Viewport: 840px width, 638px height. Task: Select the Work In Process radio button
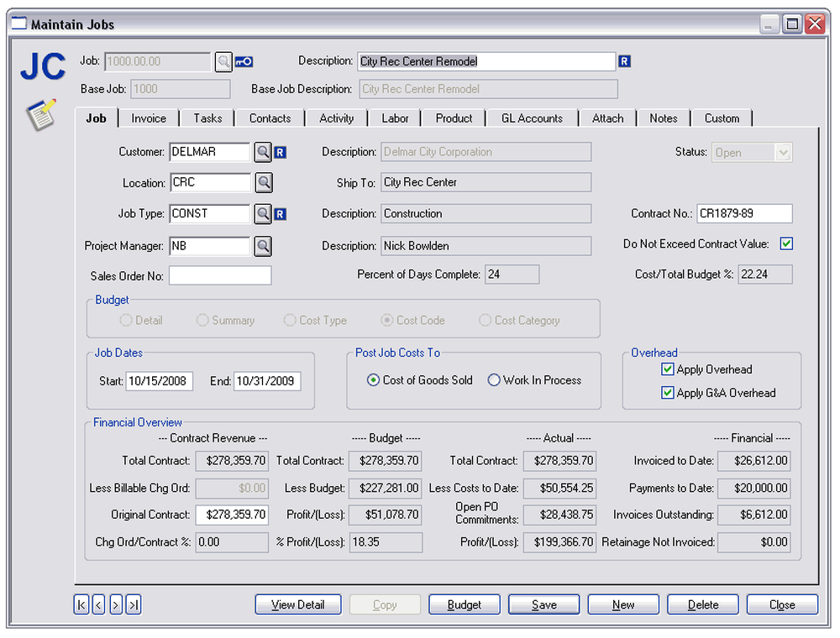click(494, 379)
